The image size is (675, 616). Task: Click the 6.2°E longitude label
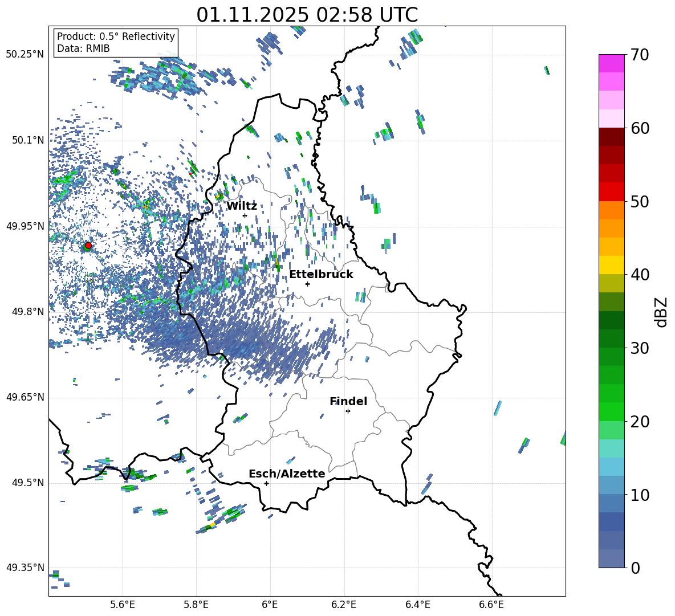(x=344, y=605)
